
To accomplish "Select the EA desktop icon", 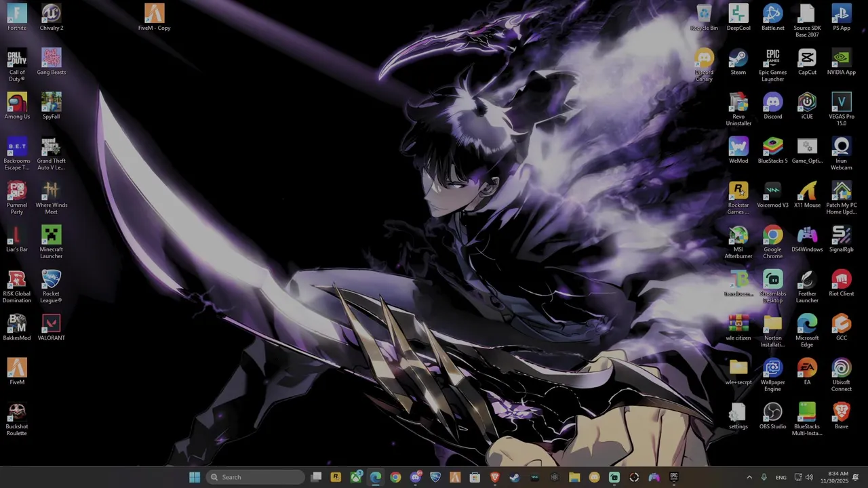I will pos(807,371).
